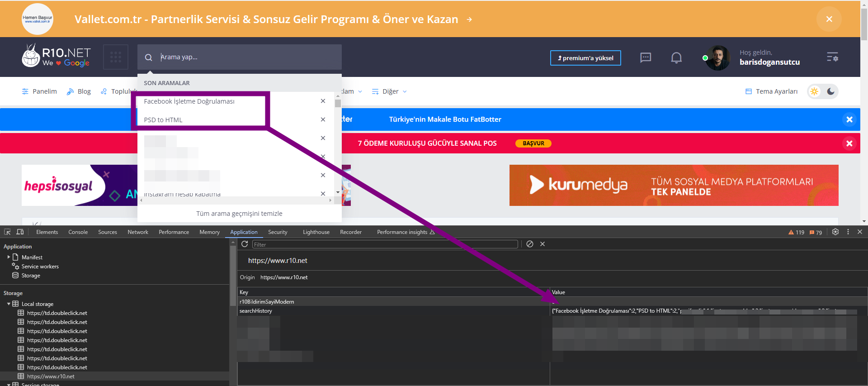Viewport: 868px width, 386px height.
Task: Select 'Facebook İşletme Doğrulaması' recent search
Action: [x=189, y=101]
